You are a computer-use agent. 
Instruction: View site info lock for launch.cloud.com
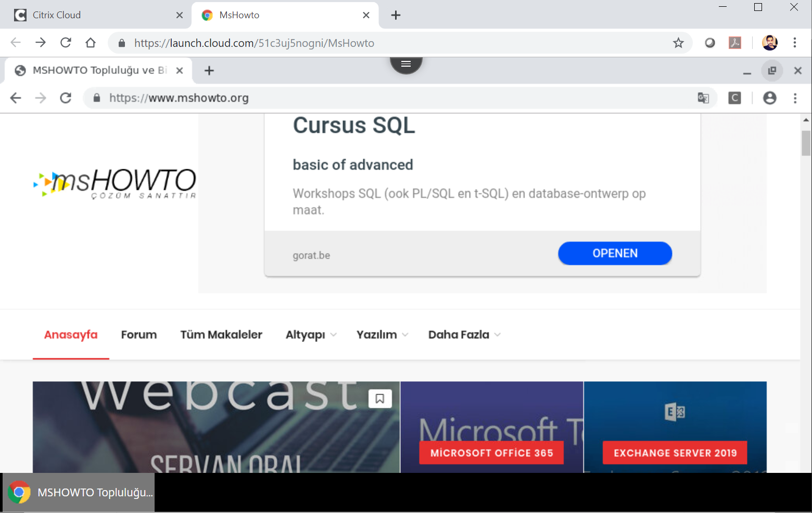(122, 43)
